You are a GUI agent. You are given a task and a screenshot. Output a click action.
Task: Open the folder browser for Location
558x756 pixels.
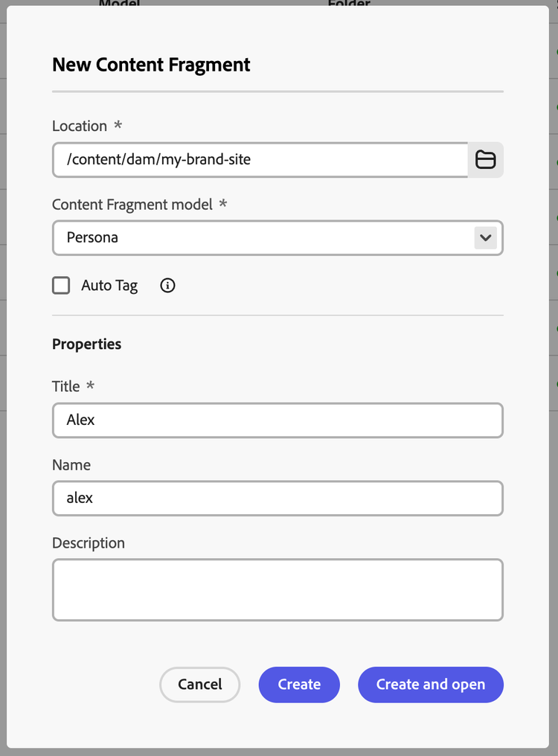point(485,160)
